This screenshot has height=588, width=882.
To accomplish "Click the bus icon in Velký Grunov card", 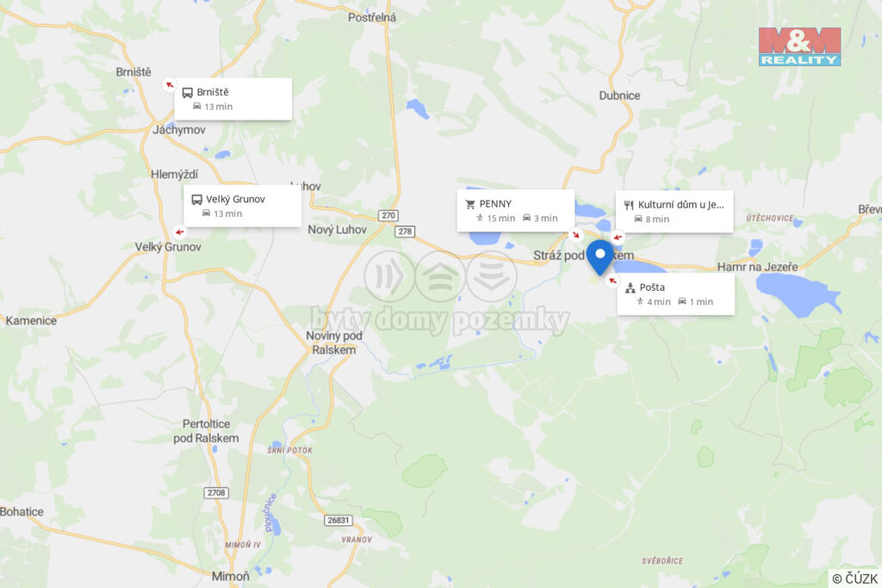I will (197, 200).
